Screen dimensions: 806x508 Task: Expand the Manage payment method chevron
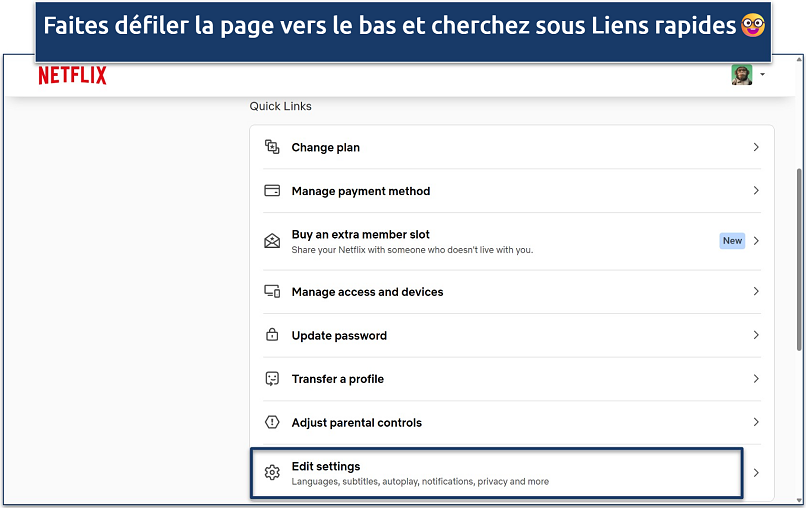(x=756, y=191)
